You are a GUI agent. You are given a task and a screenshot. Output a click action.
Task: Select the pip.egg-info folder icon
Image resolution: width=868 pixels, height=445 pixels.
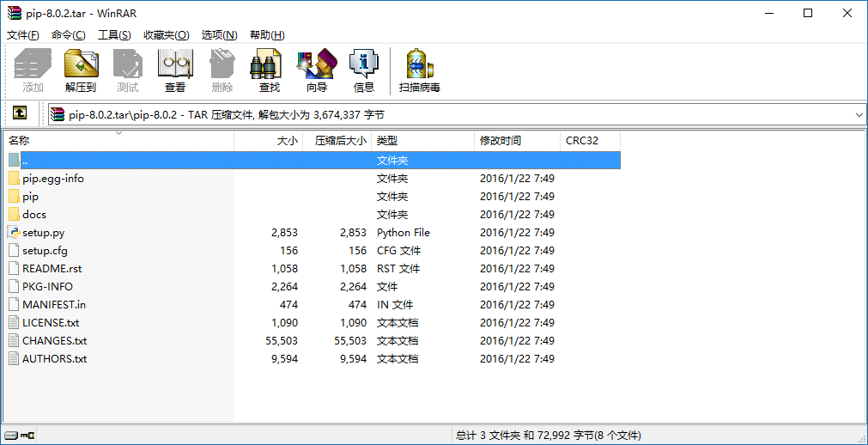pyautogui.click(x=15, y=179)
